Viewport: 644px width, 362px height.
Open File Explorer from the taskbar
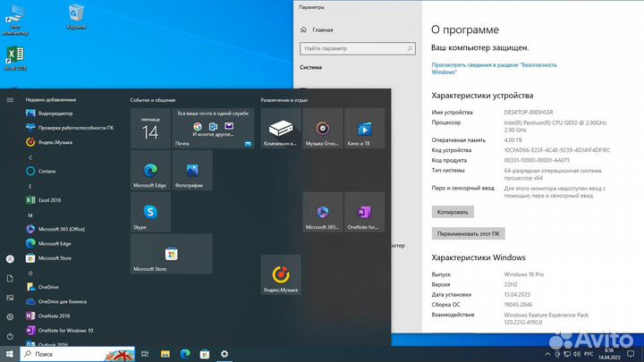[x=165, y=354]
